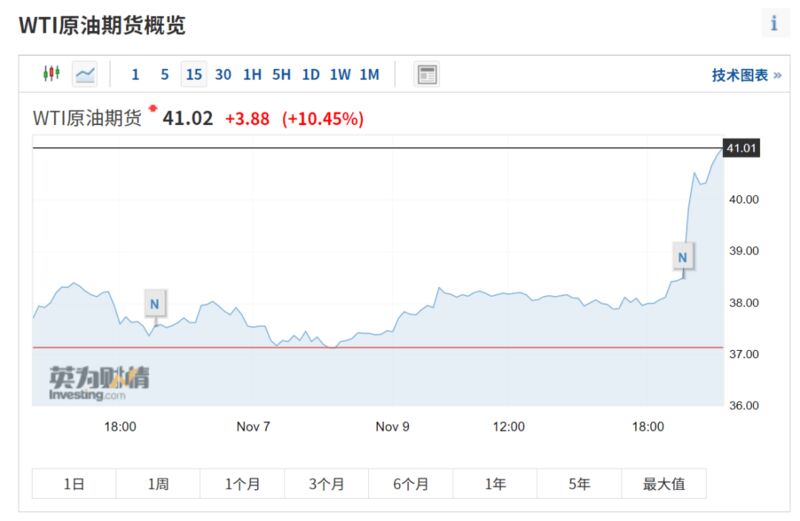Select the area line chart icon
The image size is (800, 521).
pos(85,74)
